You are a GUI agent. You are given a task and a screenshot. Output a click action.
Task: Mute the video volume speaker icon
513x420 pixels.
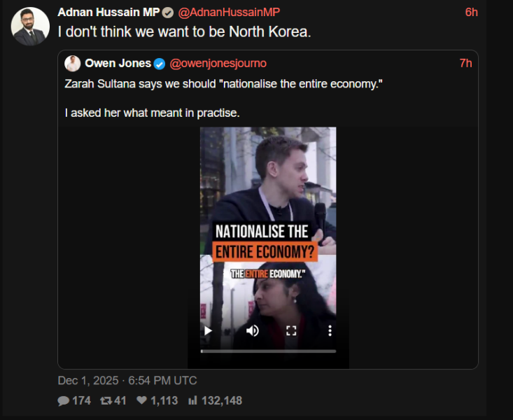[252, 330]
